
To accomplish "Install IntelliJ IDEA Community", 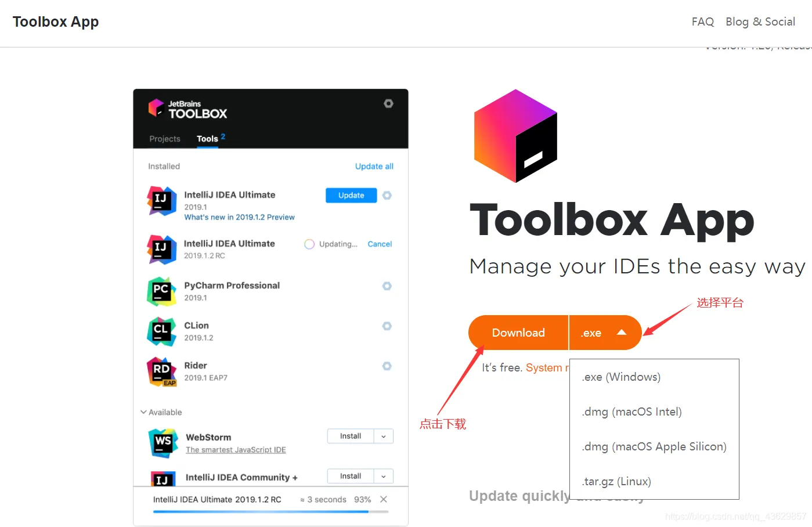I will (x=351, y=477).
